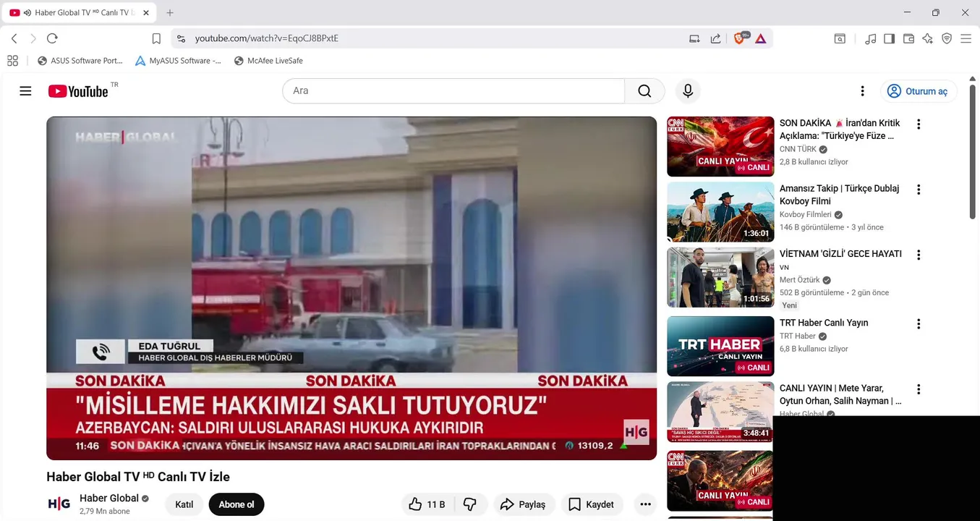Image resolution: width=980 pixels, height=521 pixels.
Task: Open ASUS Software Portal bookmark
Action: coord(80,61)
